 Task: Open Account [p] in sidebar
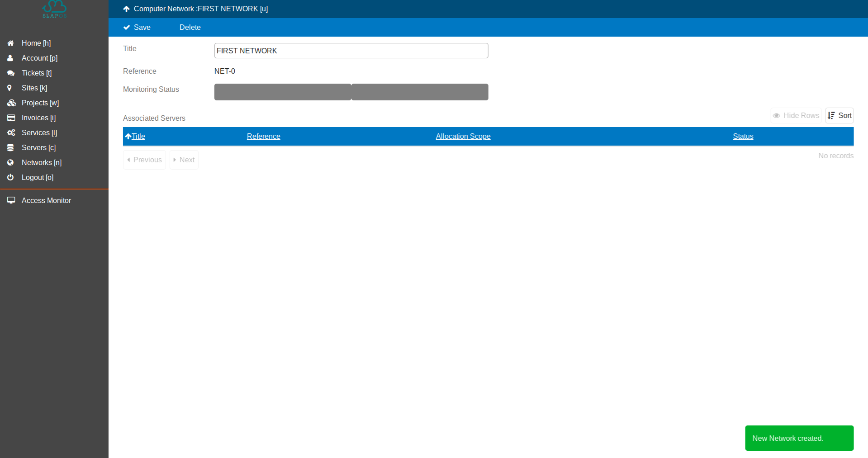coord(40,58)
